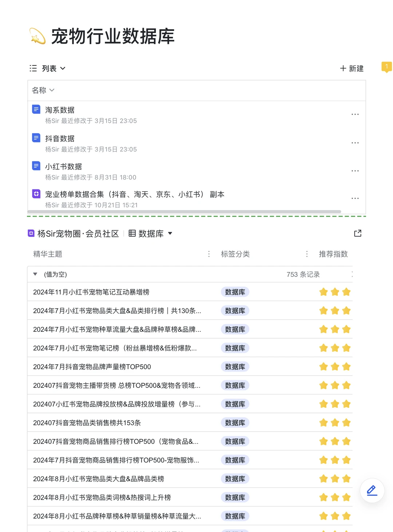Click the purple bitable icon of 宠业榜单数据合集 副本

pos(36,194)
